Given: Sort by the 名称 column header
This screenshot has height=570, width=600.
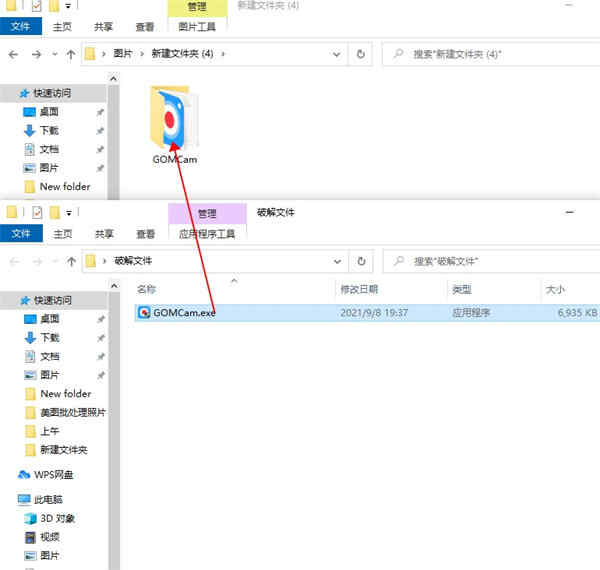Looking at the screenshot, I should pos(147,290).
